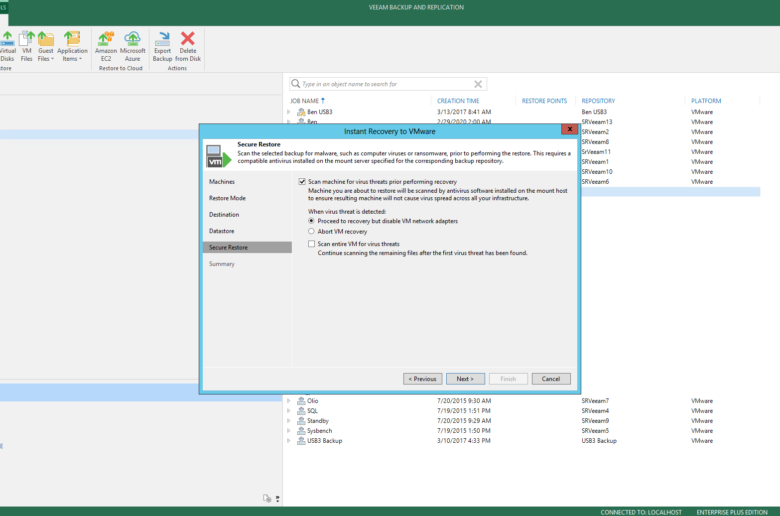
Task: Click the VM wizard icon in dialog header
Action: click(219, 156)
